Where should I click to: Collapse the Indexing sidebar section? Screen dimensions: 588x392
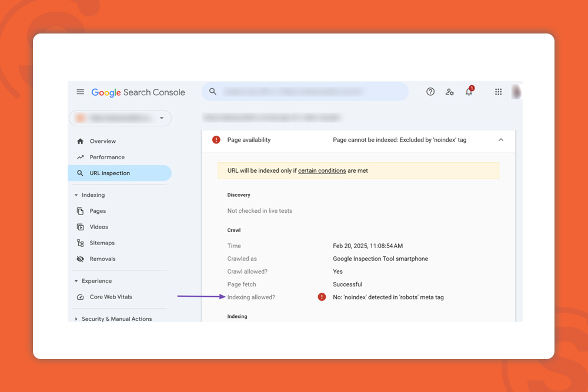click(76, 195)
